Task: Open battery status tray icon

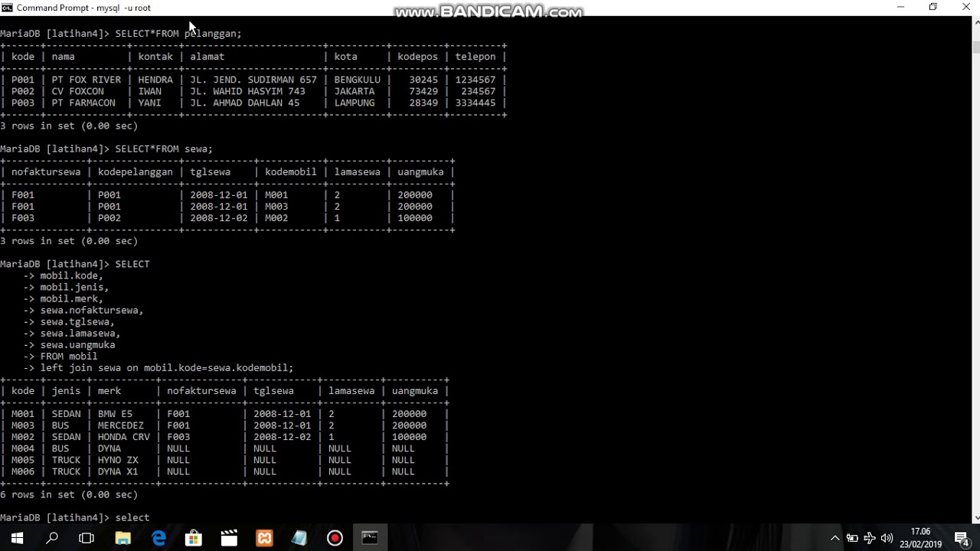Action: click(x=852, y=538)
